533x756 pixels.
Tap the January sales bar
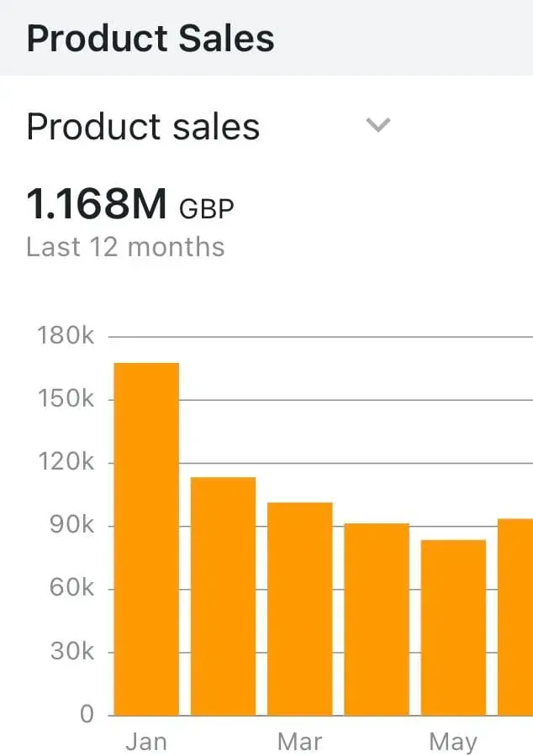[x=146, y=539]
